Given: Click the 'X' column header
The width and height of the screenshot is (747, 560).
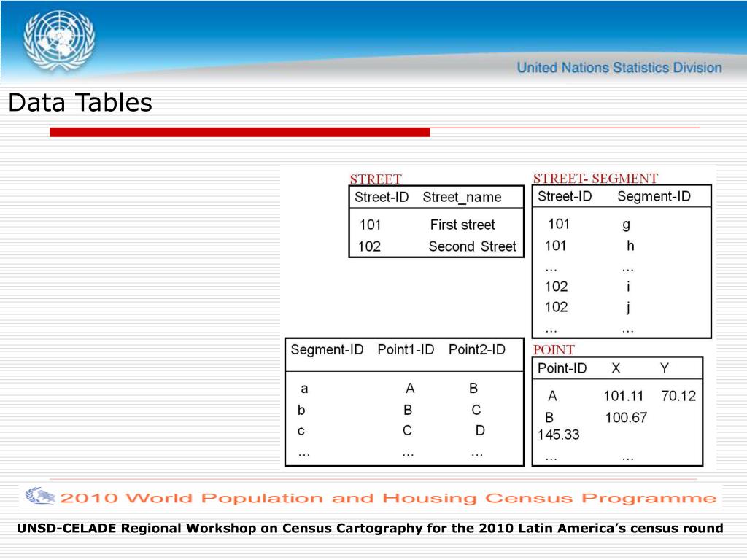Looking at the screenshot, I should click(616, 368).
